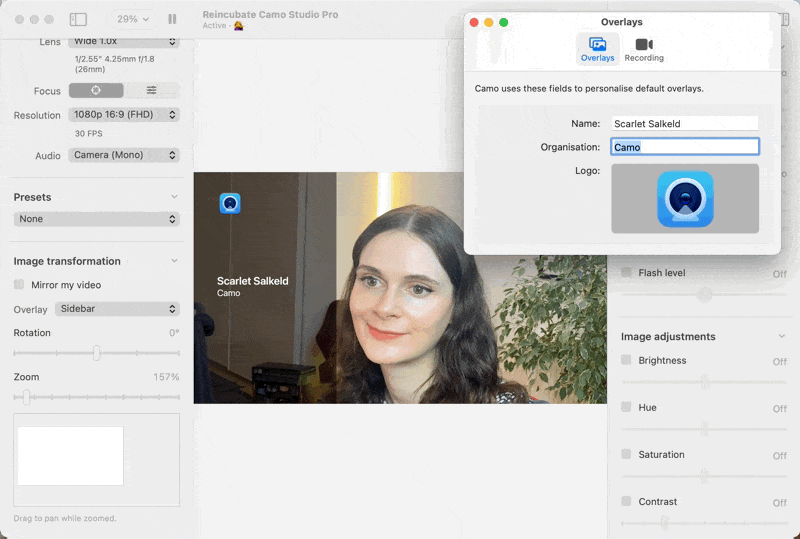This screenshot has height=539, width=800.
Task: Maximize the Overlays window with green button
Action: click(x=504, y=22)
